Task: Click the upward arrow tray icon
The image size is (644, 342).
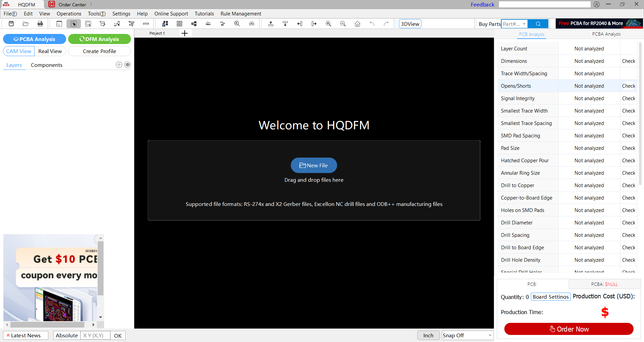Action: point(271,24)
